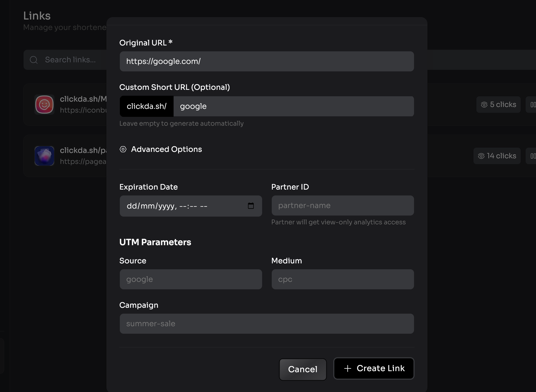Click the Source field under UTM Parameters

coord(191,279)
